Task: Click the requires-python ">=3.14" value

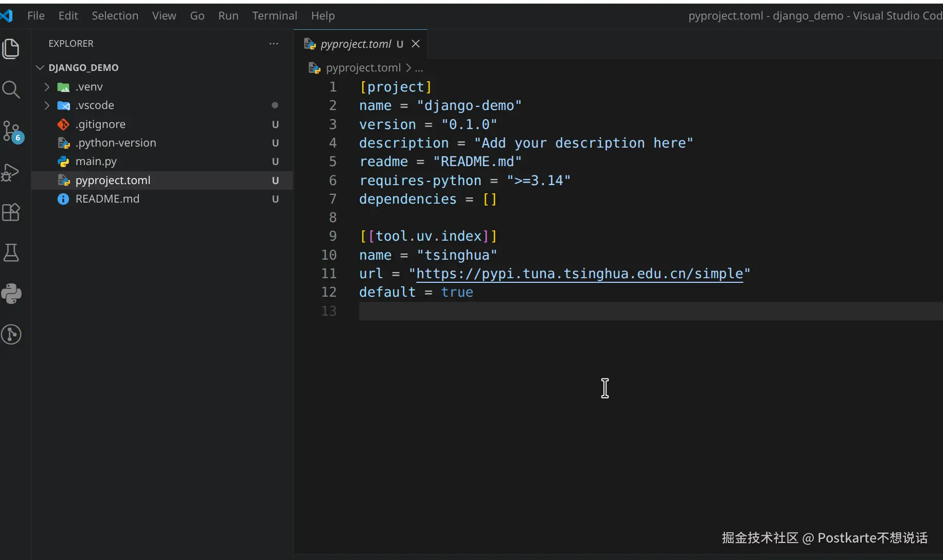Action: point(539,180)
